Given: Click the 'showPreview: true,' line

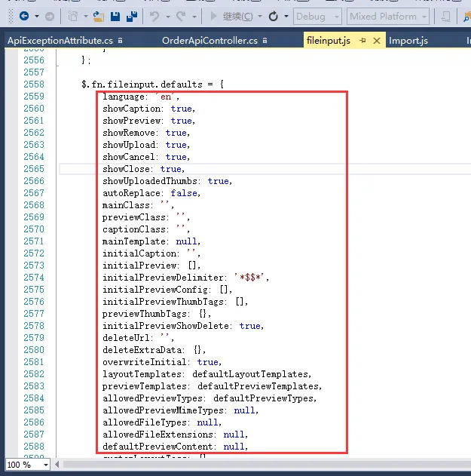Looking at the screenshot, I should [148, 121].
